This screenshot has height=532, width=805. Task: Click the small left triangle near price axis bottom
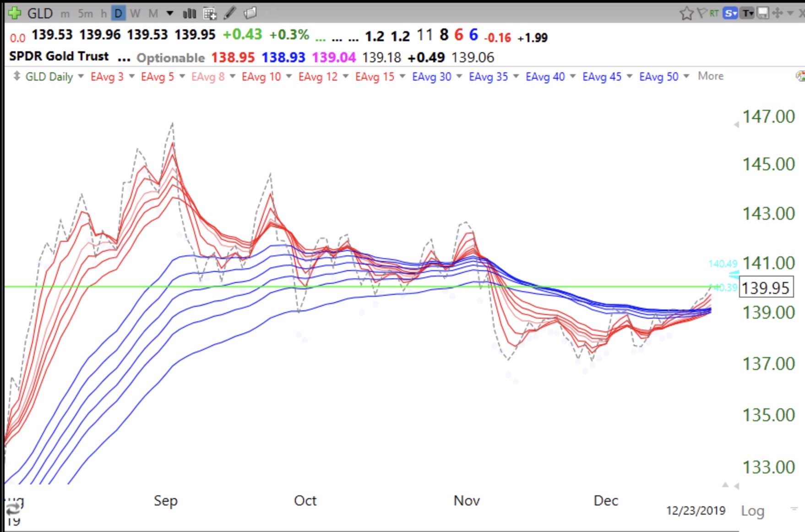coord(736,486)
